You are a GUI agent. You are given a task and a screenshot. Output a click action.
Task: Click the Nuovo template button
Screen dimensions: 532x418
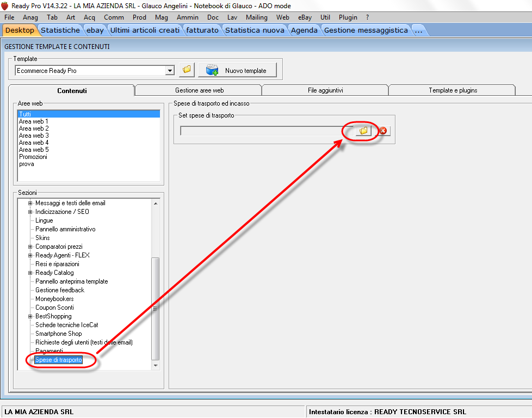238,70
